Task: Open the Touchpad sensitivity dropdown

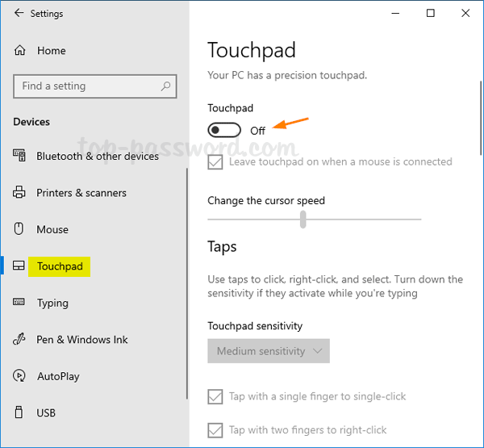Action: 269,351
